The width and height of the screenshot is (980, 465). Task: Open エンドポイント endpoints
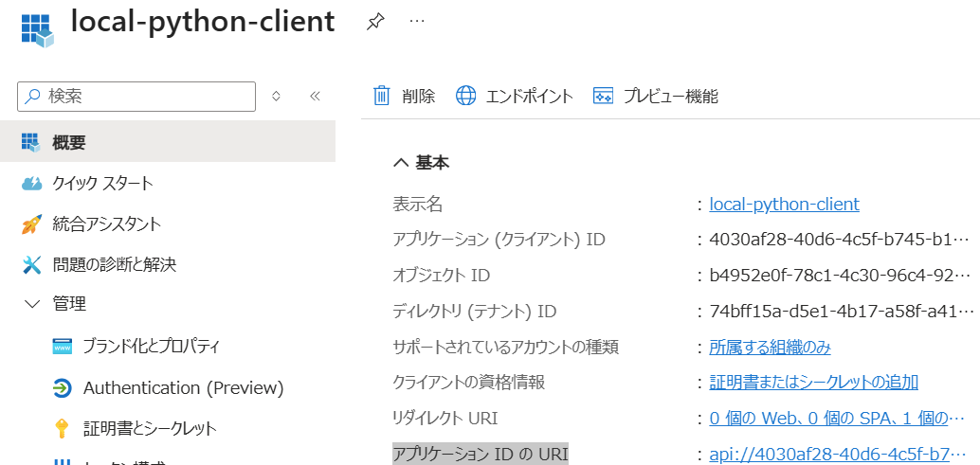530,96
